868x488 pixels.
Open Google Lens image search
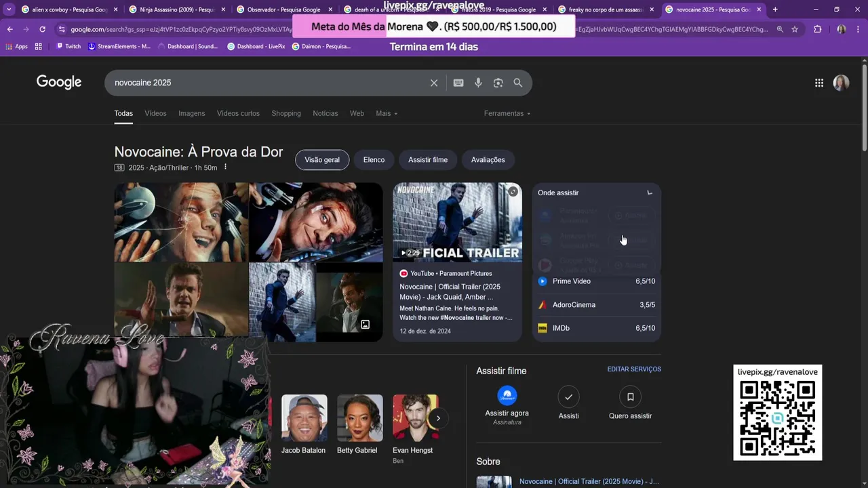(498, 83)
